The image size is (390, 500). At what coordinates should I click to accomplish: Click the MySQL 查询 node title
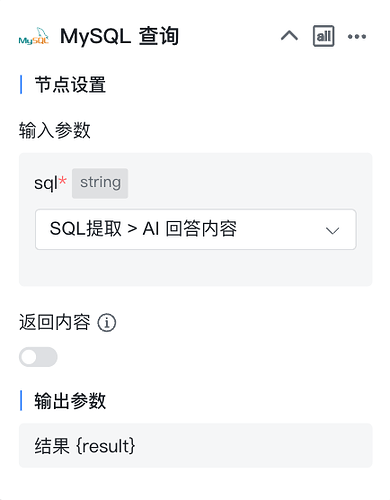[119, 36]
